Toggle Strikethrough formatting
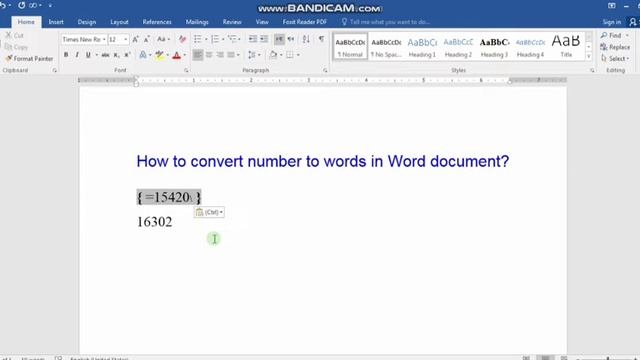 (105, 55)
